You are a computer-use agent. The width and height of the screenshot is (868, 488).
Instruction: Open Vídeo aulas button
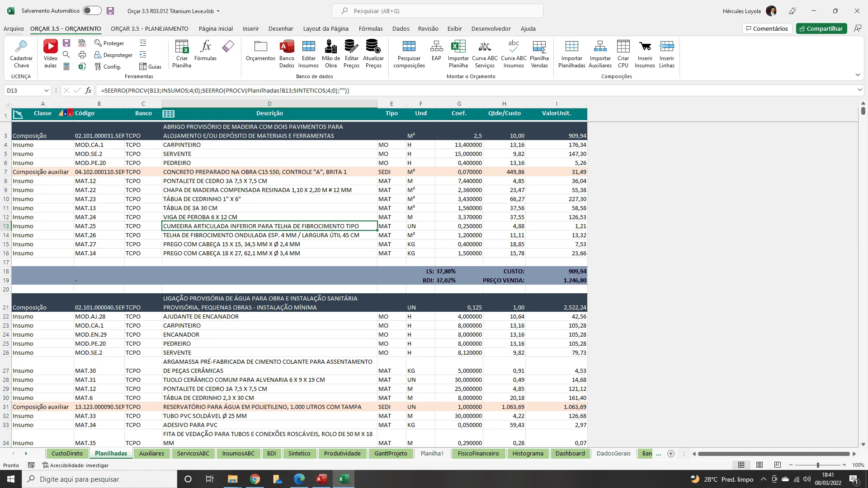(x=50, y=53)
